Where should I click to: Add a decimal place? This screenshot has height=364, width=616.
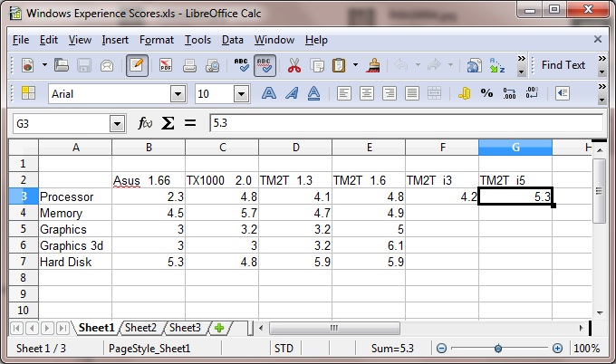(509, 93)
